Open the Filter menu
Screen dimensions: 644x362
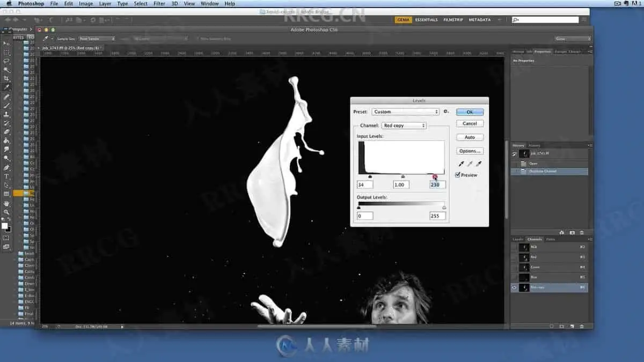pos(159,4)
